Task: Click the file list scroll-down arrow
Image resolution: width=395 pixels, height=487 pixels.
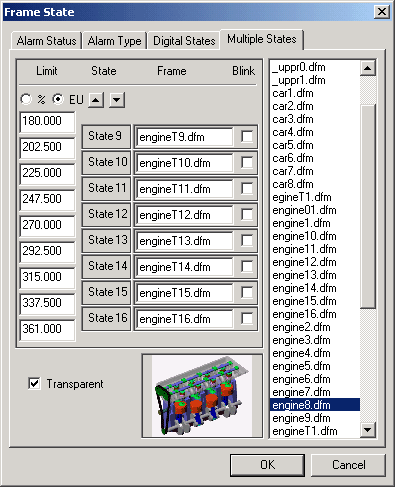Action: click(368, 430)
